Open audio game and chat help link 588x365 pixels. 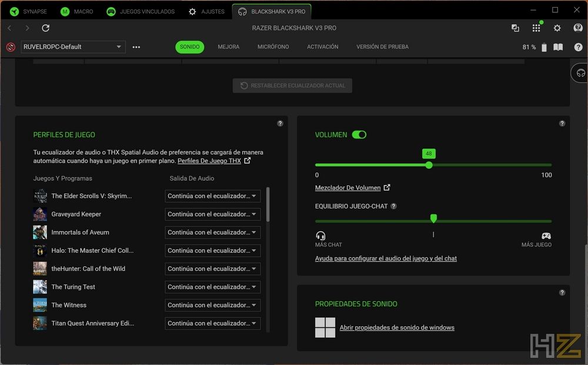coord(386,259)
